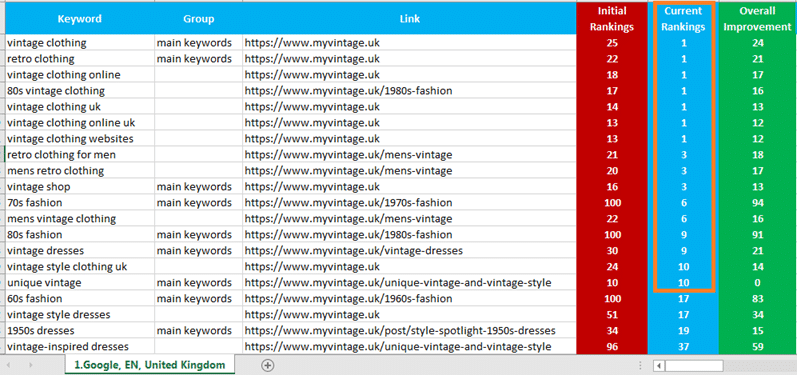Viewport: 797px width, 375px height.
Task: Click improvement value 24 for 'vintage clothing'
Action: (x=757, y=43)
